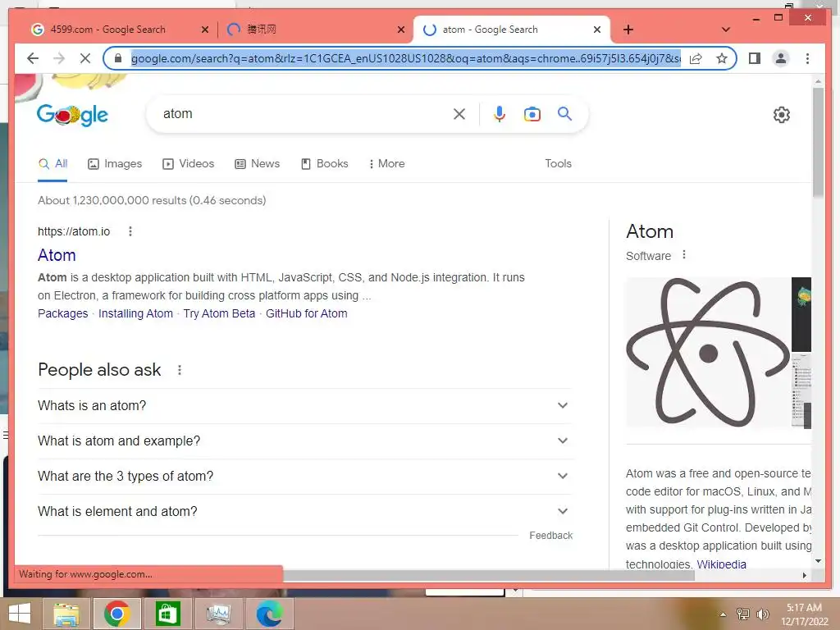Click the horizontal scrollbar thumb
This screenshot has width=840, height=630.
(489, 575)
